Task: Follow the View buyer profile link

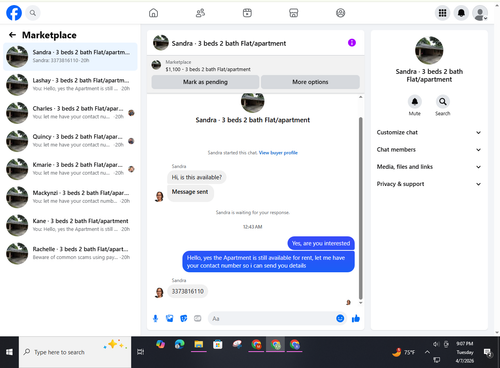Action: (x=278, y=153)
